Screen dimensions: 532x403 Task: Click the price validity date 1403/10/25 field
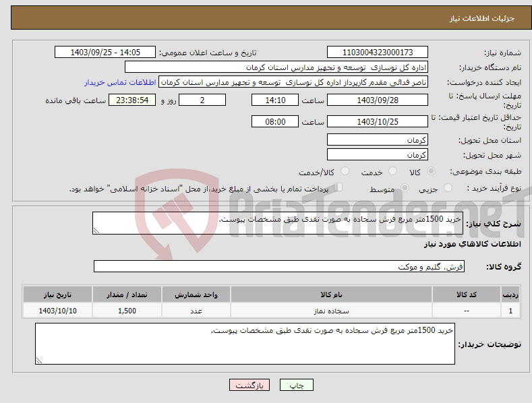click(378, 121)
